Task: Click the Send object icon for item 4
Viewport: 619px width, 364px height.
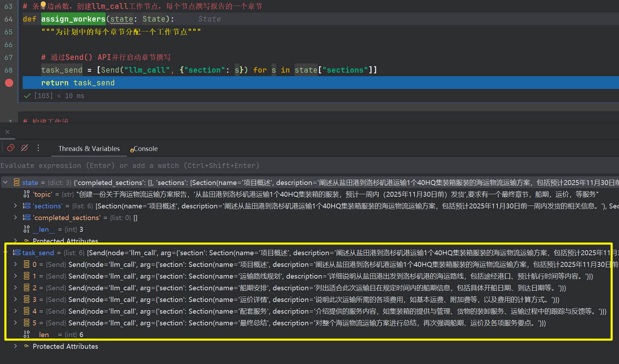Action: [27, 311]
